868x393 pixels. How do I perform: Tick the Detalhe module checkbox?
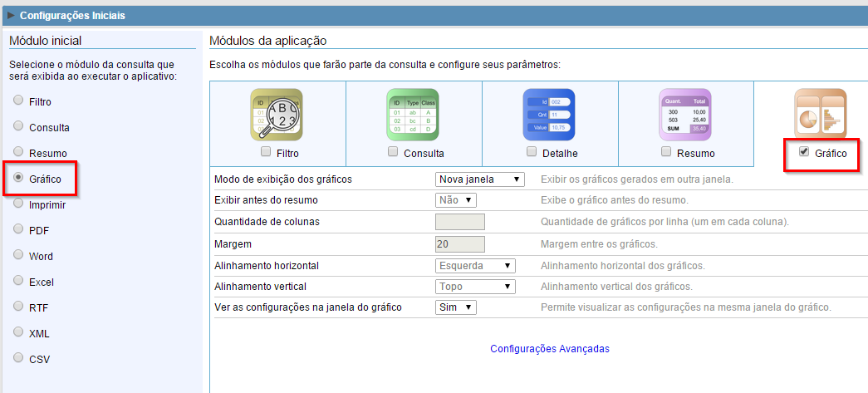pos(532,152)
